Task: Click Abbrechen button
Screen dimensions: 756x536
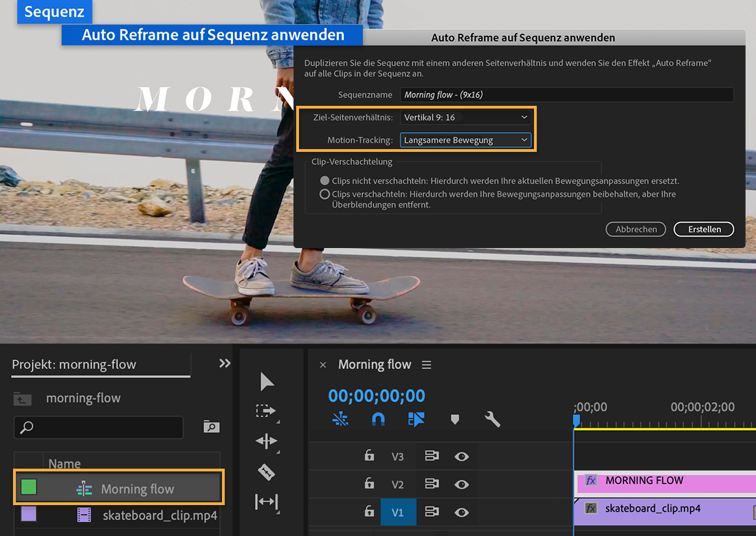Action: [x=636, y=230]
